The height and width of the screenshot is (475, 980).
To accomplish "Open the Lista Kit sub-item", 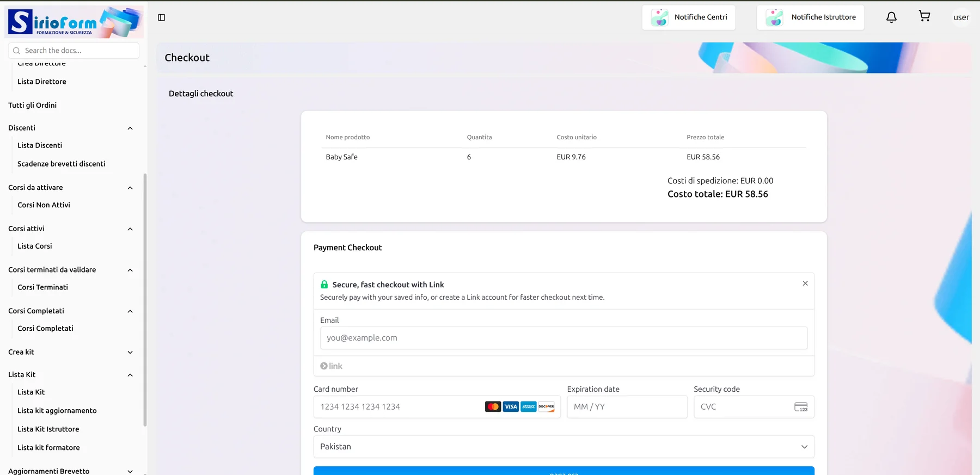I will tap(31, 392).
